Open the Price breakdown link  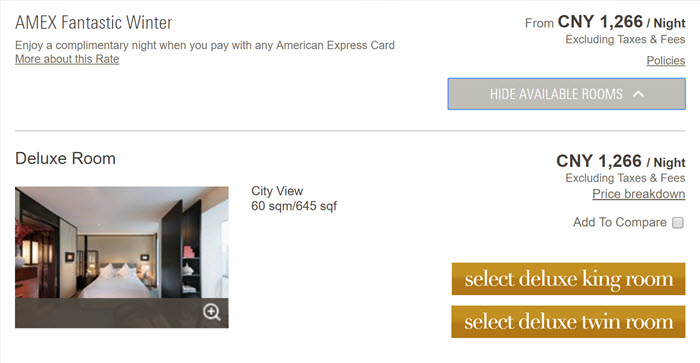click(x=638, y=194)
